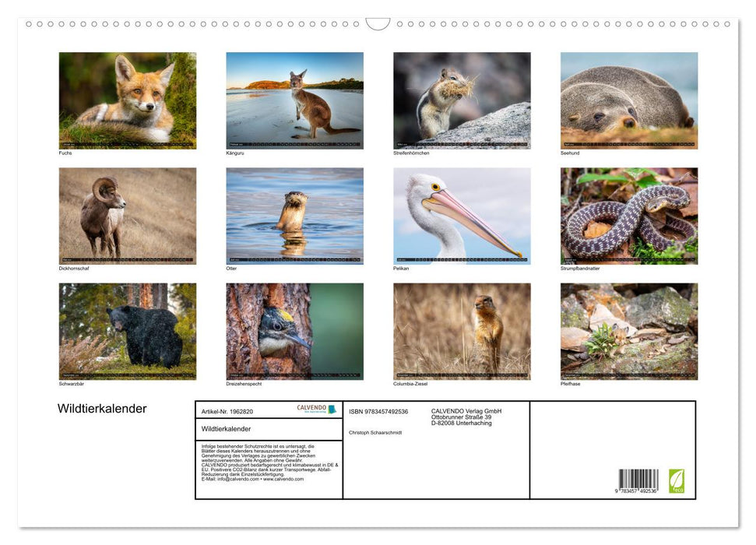Open the Schwarzbär black bear photo
Screen dimensions: 756x545
pos(128,331)
